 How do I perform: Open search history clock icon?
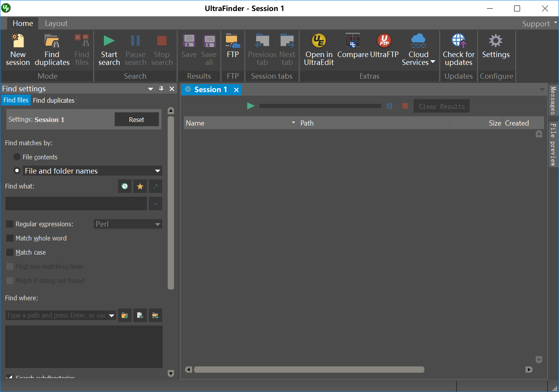pos(125,186)
